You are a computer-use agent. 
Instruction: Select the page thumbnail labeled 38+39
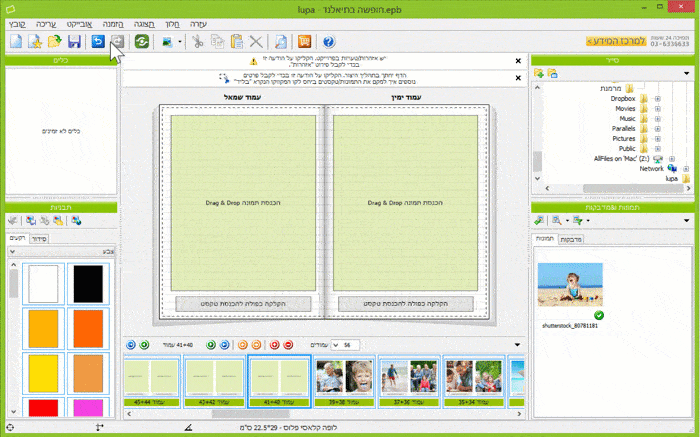pos(343,382)
